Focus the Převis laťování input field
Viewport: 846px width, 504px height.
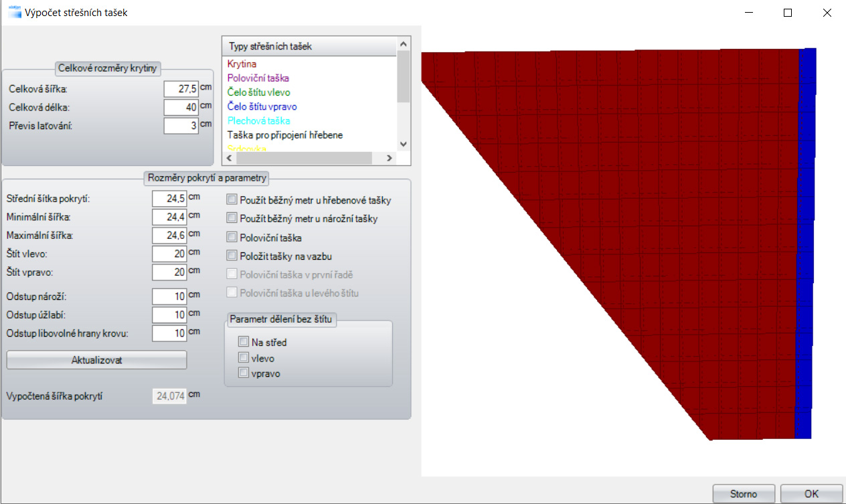click(x=181, y=125)
